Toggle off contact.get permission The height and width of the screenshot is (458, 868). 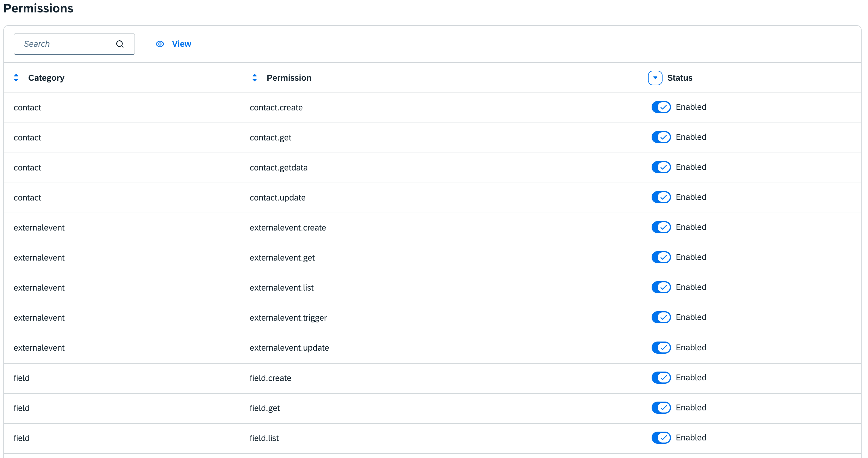tap(661, 137)
